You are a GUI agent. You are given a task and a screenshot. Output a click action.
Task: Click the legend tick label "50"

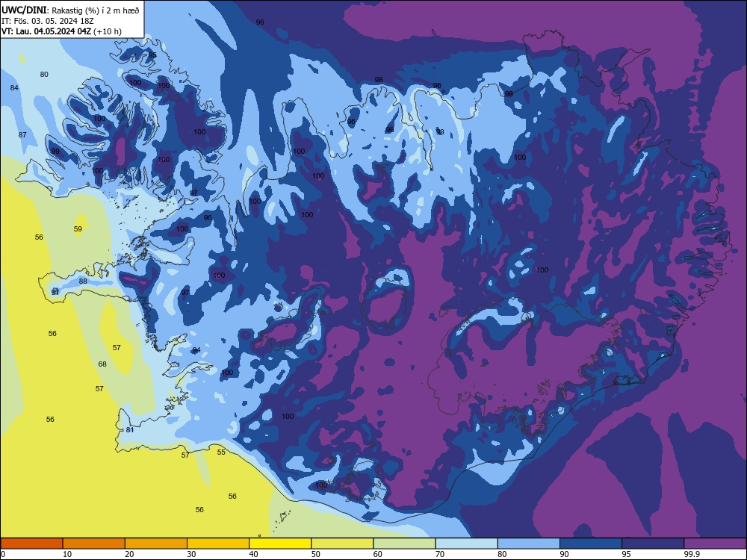pos(315,554)
